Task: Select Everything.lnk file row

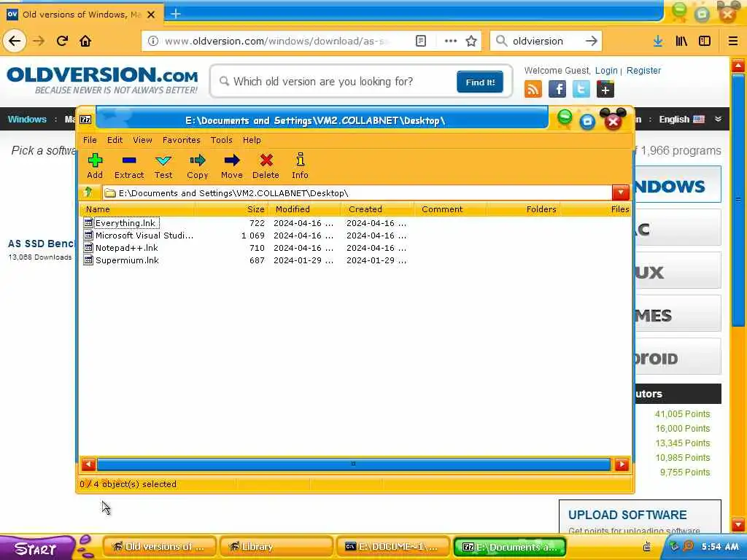Action: 355,223
